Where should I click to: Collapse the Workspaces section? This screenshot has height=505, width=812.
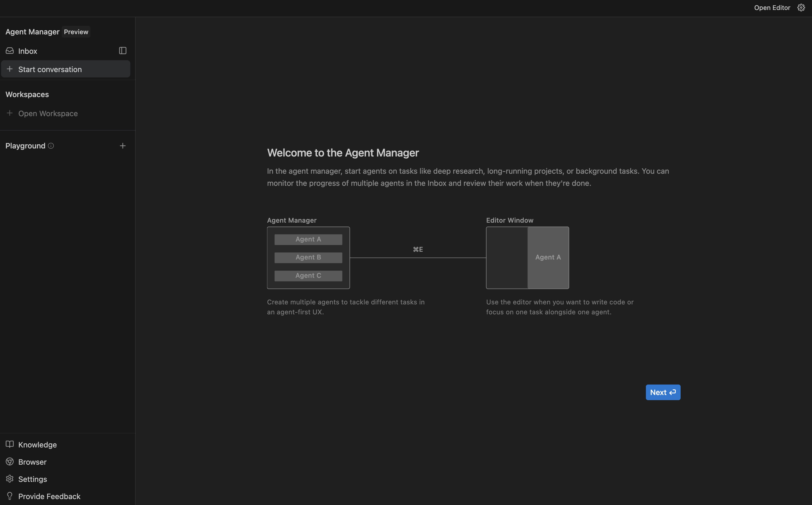(x=27, y=94)
